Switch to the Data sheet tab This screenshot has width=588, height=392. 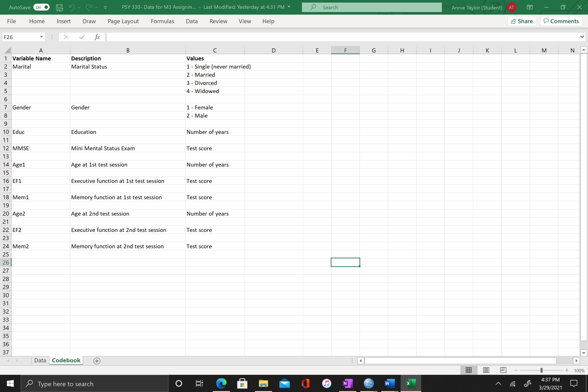(x=40, y=360)
